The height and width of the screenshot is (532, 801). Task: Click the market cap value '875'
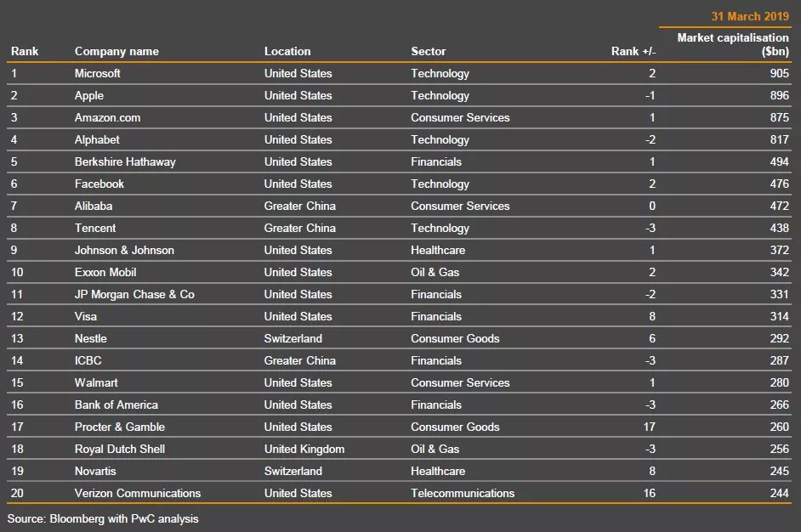pos(779,117)
